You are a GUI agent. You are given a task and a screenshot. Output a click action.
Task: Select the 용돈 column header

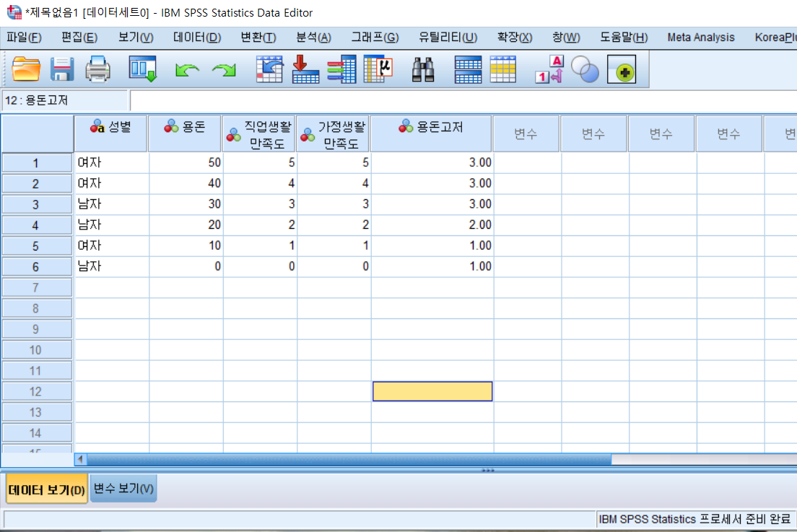(x=185, y=134)
